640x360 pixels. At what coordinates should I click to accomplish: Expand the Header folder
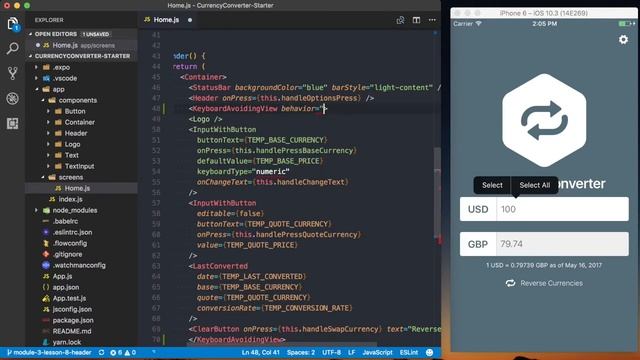tap(76, 133)
